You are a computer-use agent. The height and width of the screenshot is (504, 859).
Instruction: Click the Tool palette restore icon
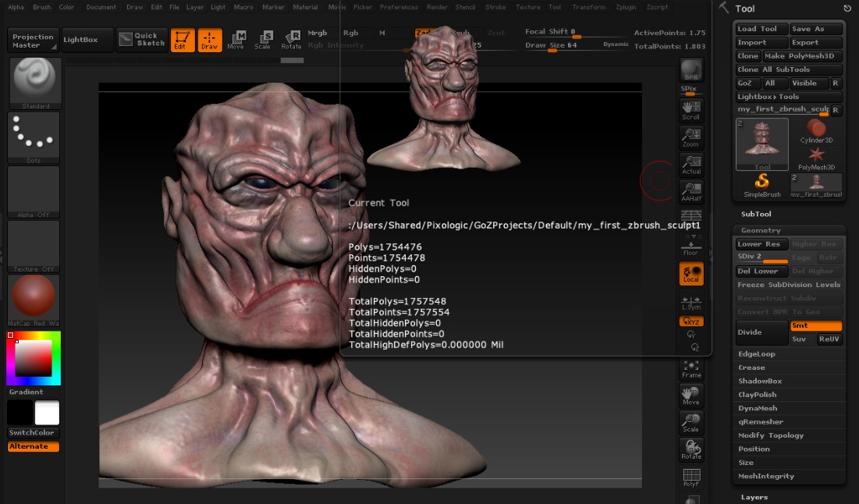(847, 9)
